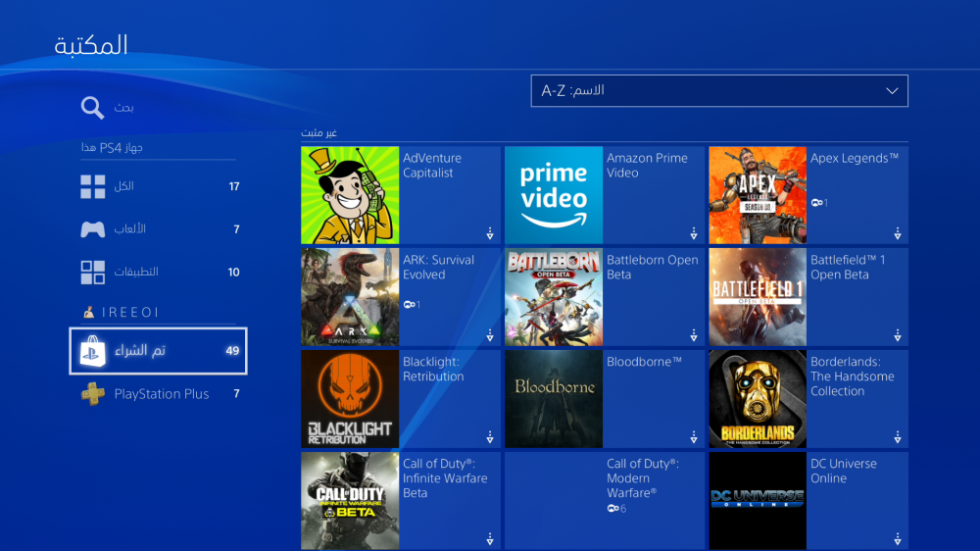980x551 pixels.
Task: Click download icon on Battleborn tile
Action: pos(694,336)
